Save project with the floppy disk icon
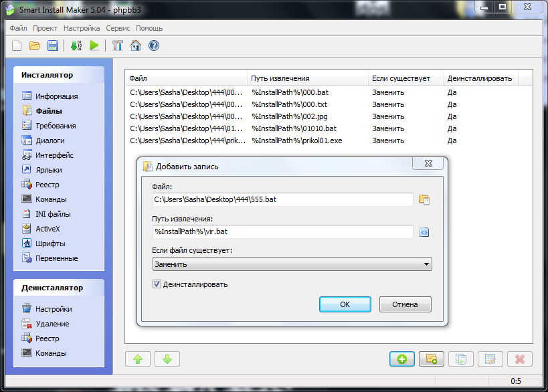Image resolution: width=548 pixels, height=392 pixels. pyautogui.click(x=53, y=45)
